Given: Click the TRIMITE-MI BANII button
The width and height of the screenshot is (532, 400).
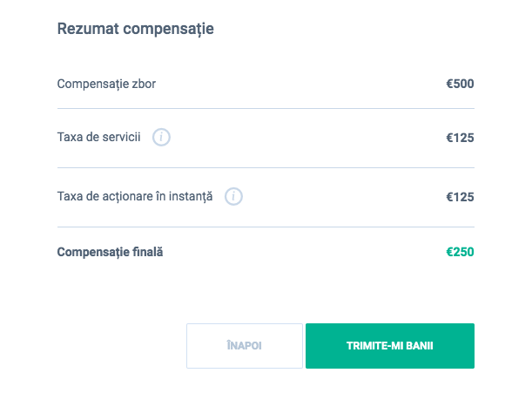Looking at the screenshot, I should tap(389, 346).
